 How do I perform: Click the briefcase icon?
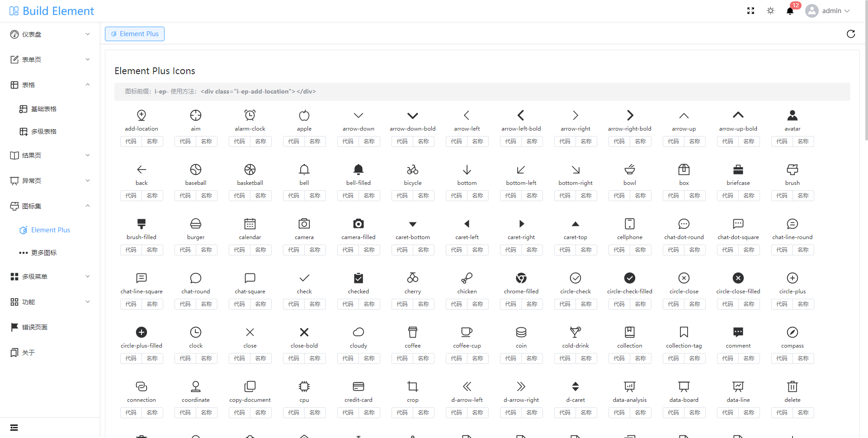click(x=738, y=170)
